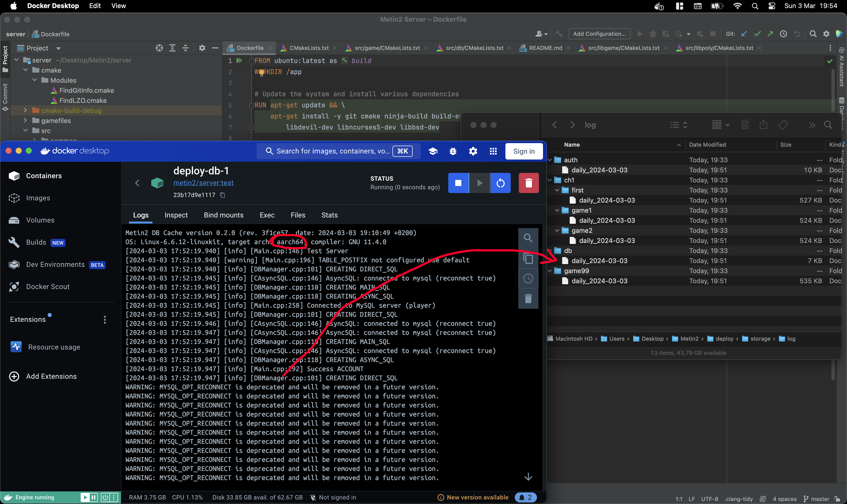Switch to Stats tab
This screenshot has height=504, width=847.
pos(329,215)
